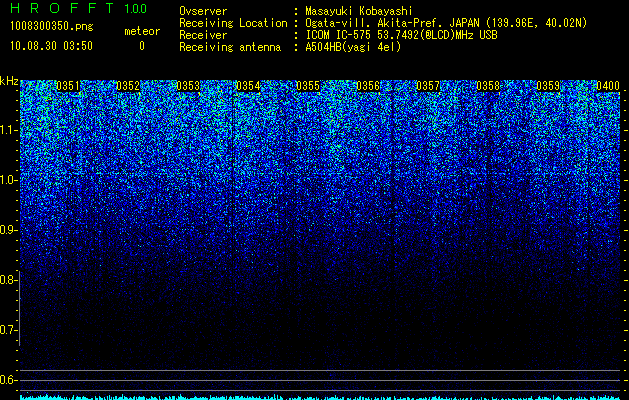Select the filename 1008300350.png
Screen dimensions: 629x400
click(52, 26)
